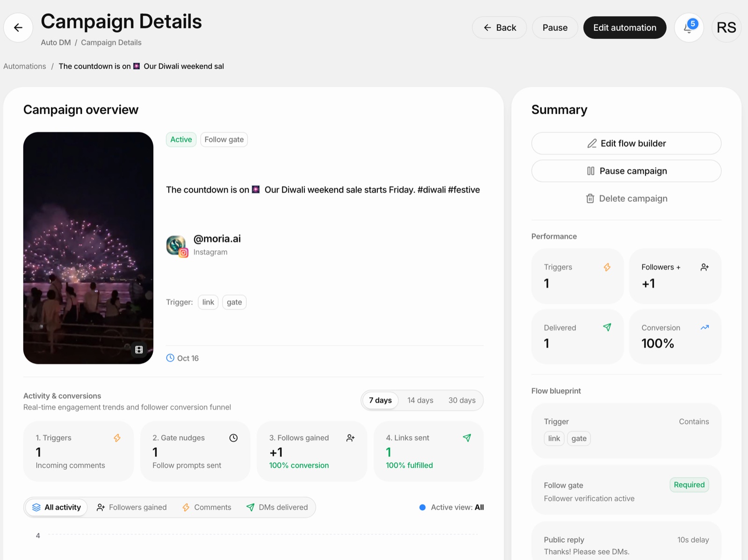Click 100% conversion text

pos(299,465)
